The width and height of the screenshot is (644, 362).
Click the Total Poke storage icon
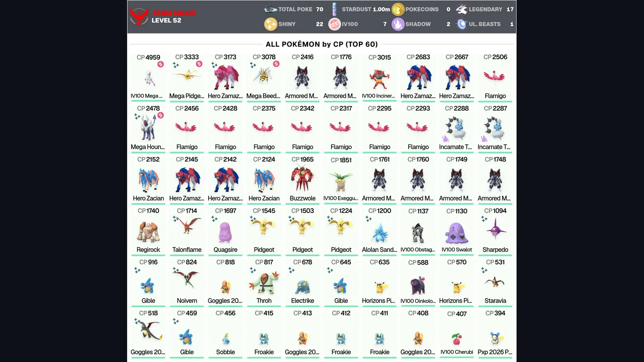point(271,9)
